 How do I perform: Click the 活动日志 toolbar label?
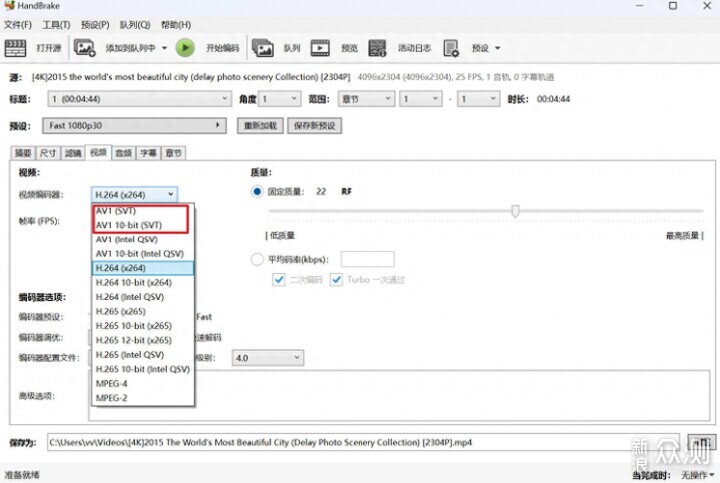click(x=414, y=48)
